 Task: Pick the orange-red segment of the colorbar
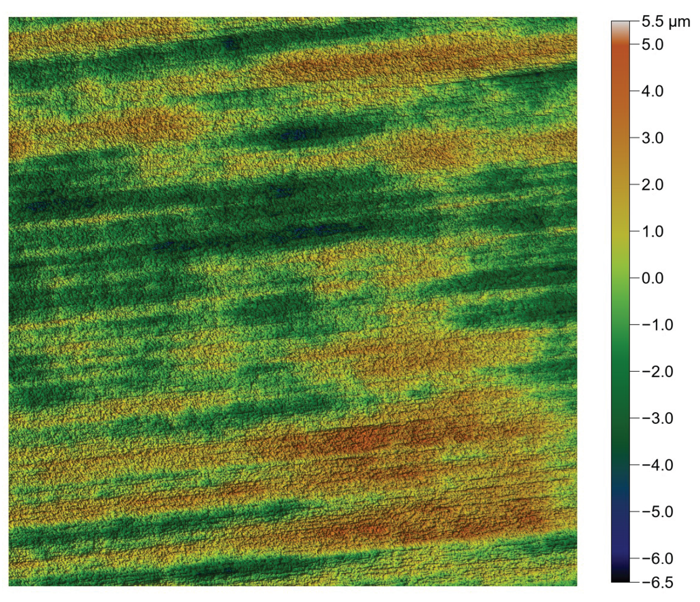pos(620,60)
